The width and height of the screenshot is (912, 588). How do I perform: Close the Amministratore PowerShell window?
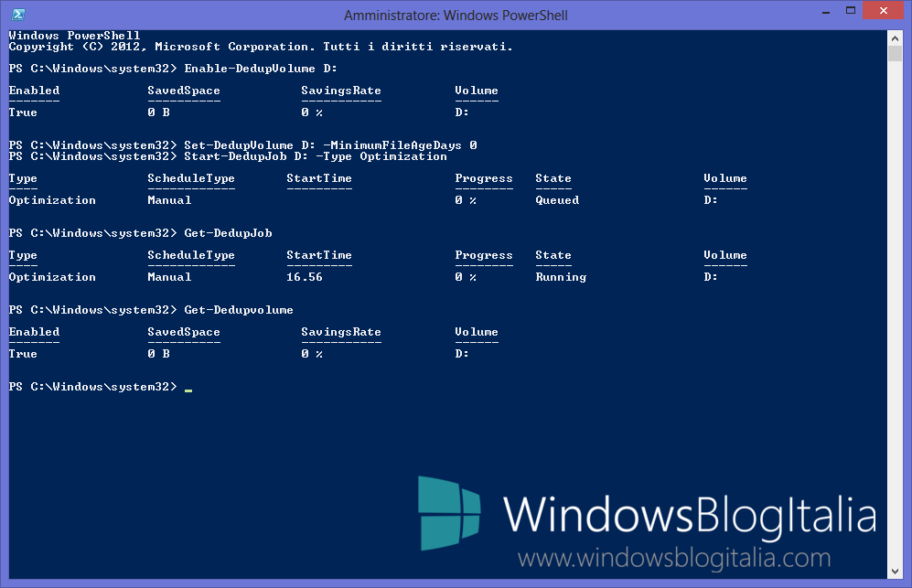884,11
